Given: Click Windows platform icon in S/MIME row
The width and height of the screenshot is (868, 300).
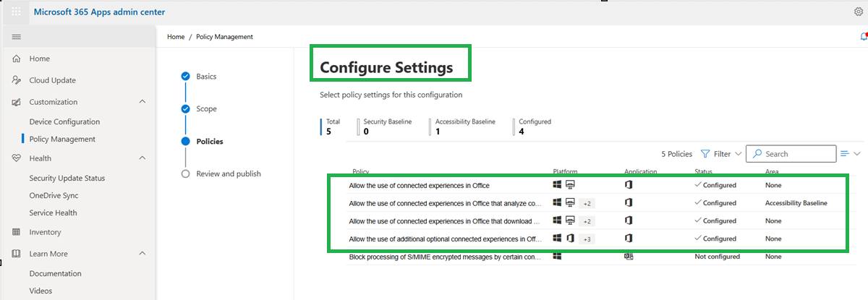Looking at the screenshot, I should pyautogui.click(x=557, y=256).
